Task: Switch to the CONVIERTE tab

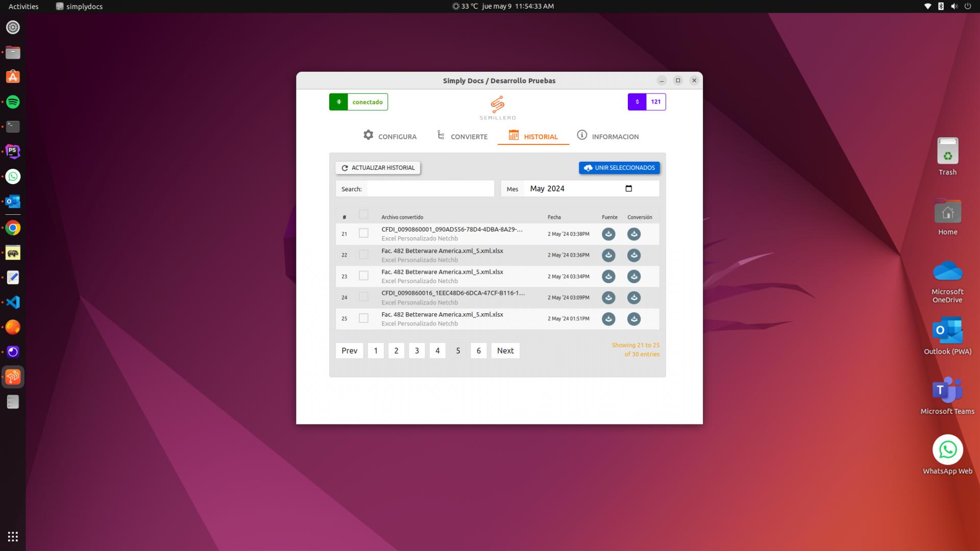Action: pos(462,136)
